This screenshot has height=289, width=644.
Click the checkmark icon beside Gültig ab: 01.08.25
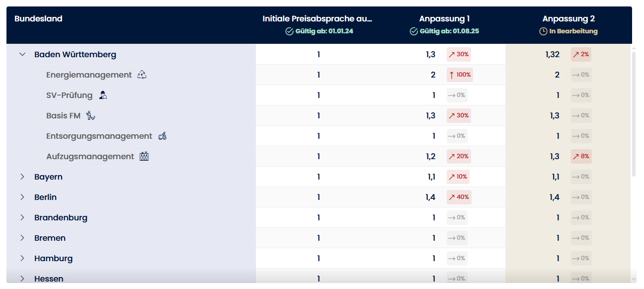(x=414, y=31)
